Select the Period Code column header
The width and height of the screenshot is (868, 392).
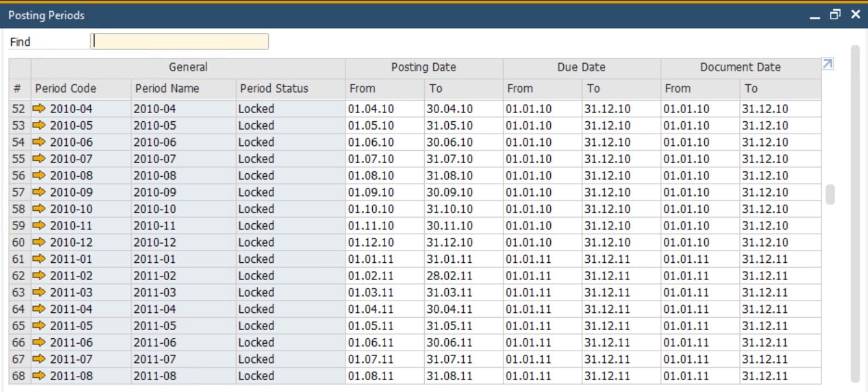pyautogui.click(x=66, y=88)
